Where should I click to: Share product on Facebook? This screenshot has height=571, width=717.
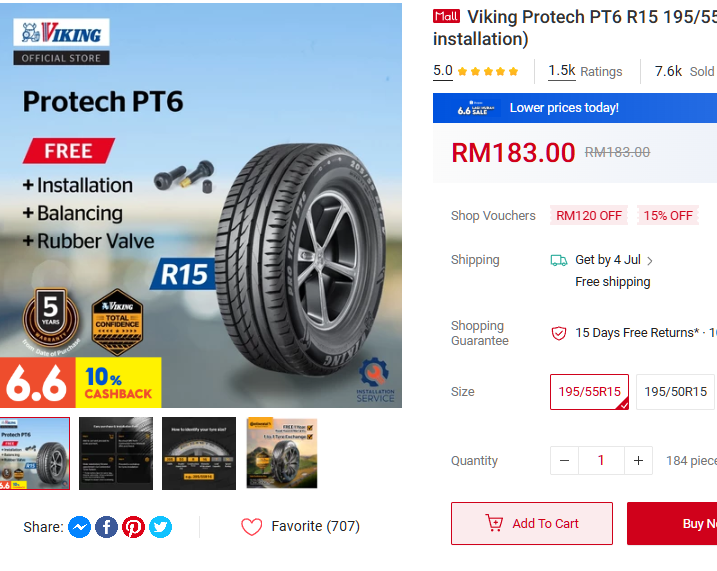pos(107,527)
